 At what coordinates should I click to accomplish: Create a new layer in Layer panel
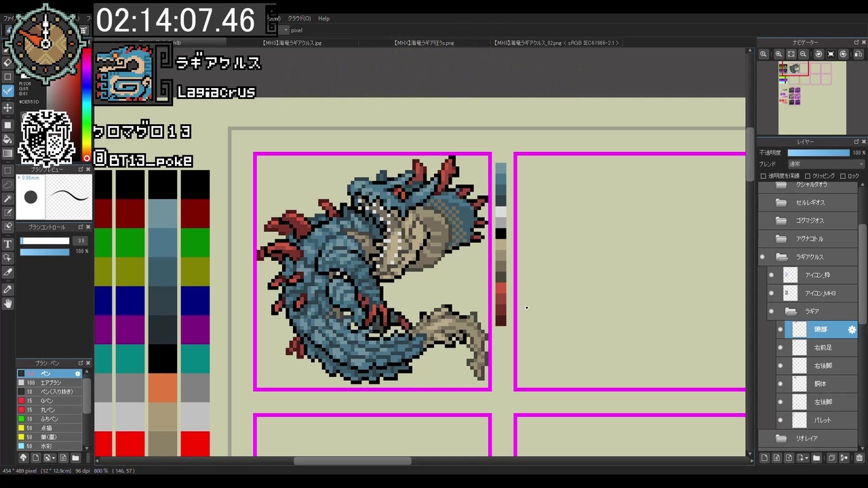[x=764, y=458]
